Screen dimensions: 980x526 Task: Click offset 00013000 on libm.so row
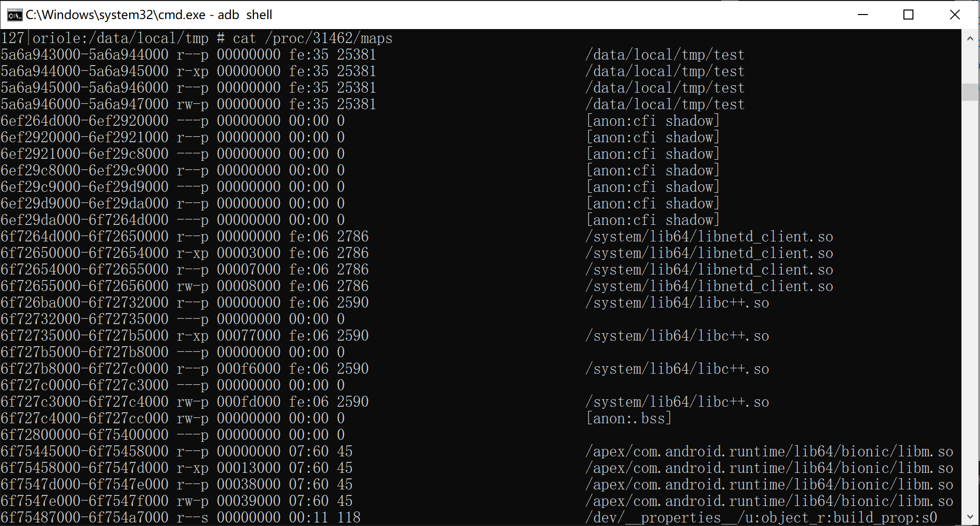(x=249, y=468)
